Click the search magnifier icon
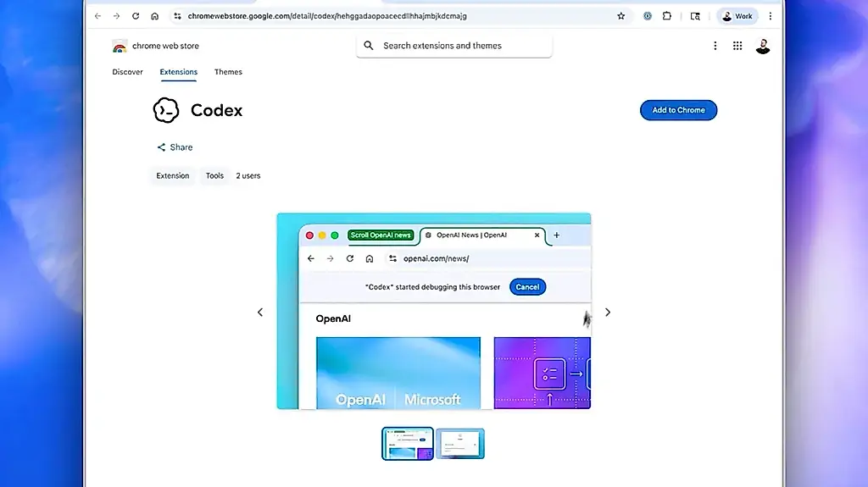The image size is (868, 487). coord(369,46)
